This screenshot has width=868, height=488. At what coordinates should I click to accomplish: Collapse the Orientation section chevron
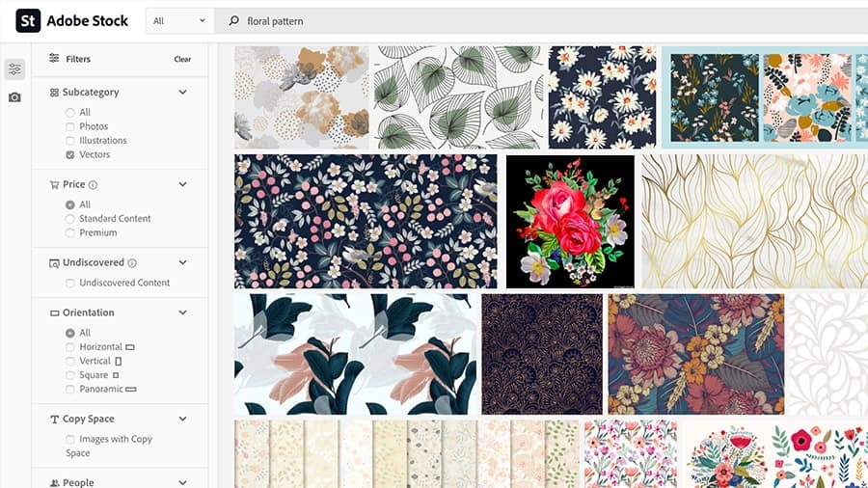pos(182,312)
